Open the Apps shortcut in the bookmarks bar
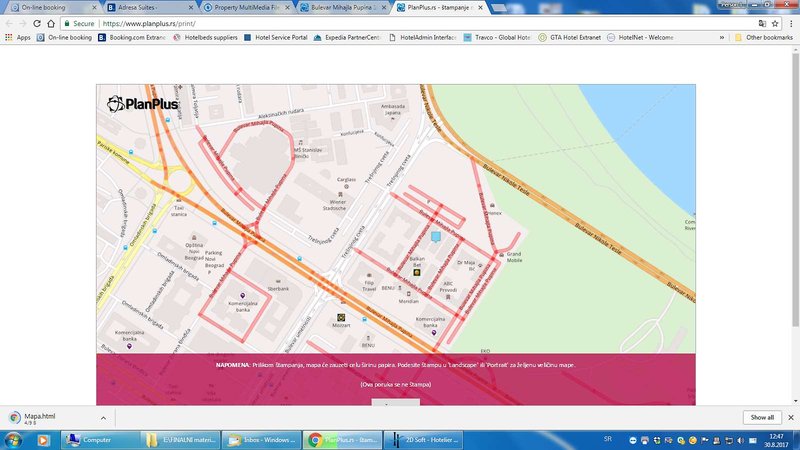 click(x=17, y=37)
